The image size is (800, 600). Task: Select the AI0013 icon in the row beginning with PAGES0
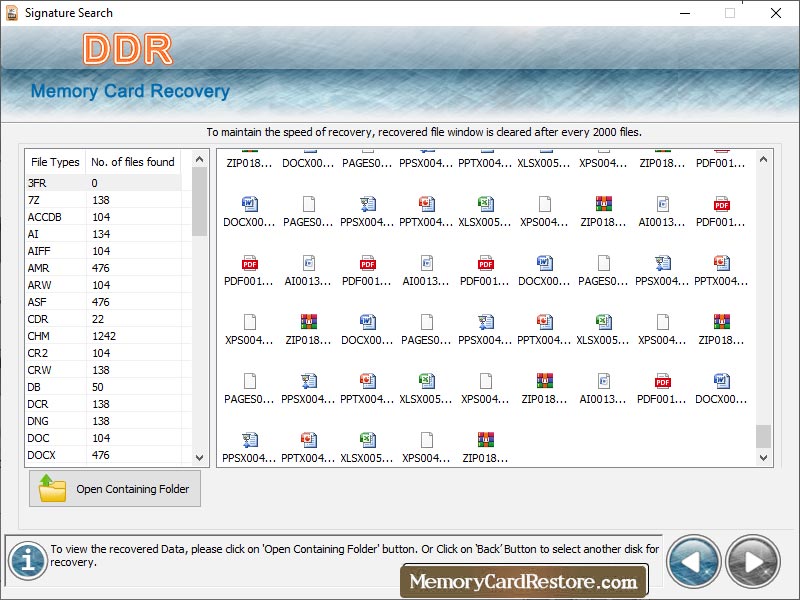[x=604, y=381]
